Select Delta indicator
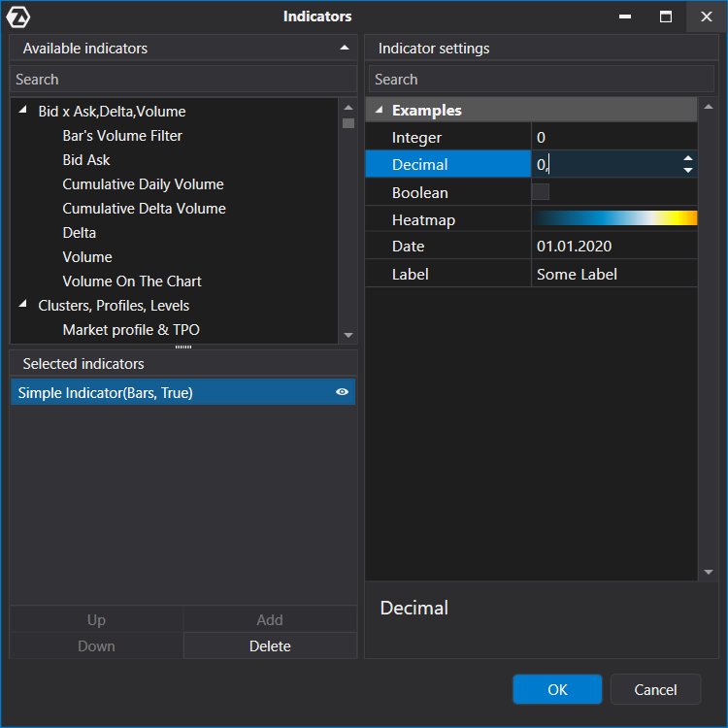Screen dimensions: 728x728 click(x=79, y=233)
